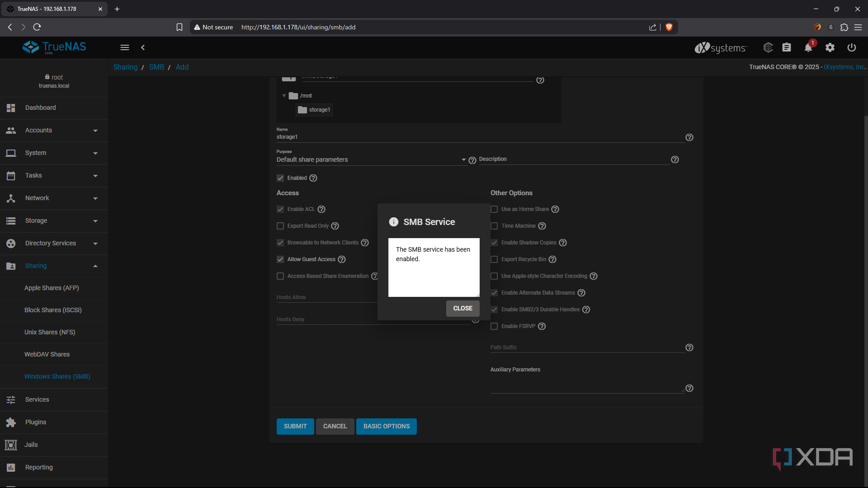
Task: Open the task manager clipboard icon
Action: [x=787, y=47]
